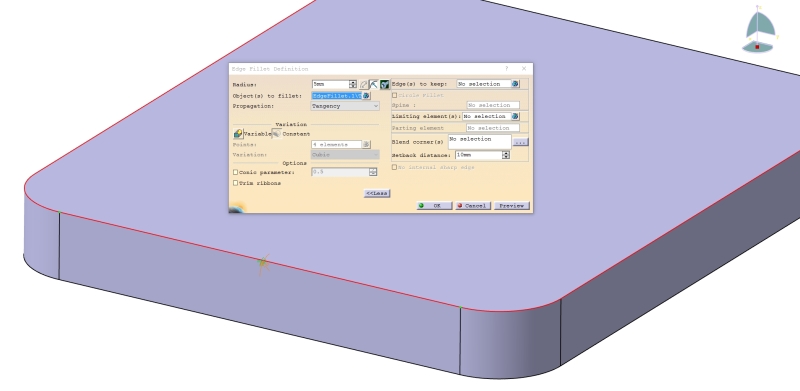This screenshot has height=391, width=800.
Task: Click the Points 4 elements field
Action: click(x=336, y=144)
